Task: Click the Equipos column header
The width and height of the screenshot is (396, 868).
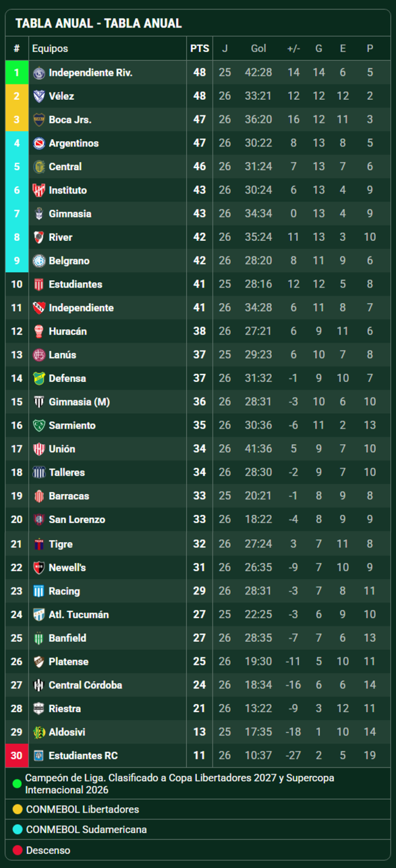Action: point(50,48)
